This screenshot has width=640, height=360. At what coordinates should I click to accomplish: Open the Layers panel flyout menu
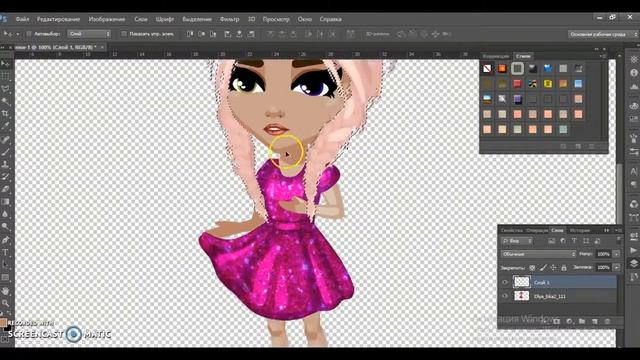[618, 231]
